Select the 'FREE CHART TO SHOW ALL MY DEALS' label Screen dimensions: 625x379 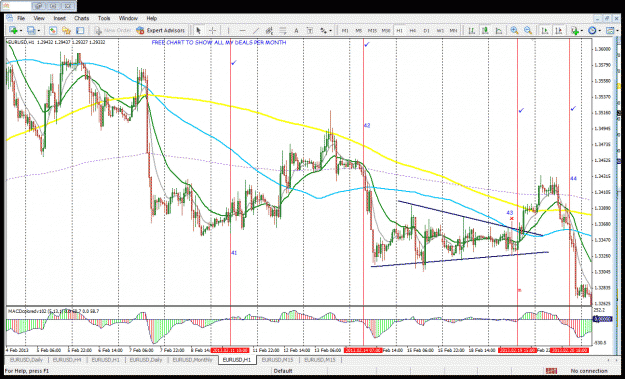click(x=219, y=43)
